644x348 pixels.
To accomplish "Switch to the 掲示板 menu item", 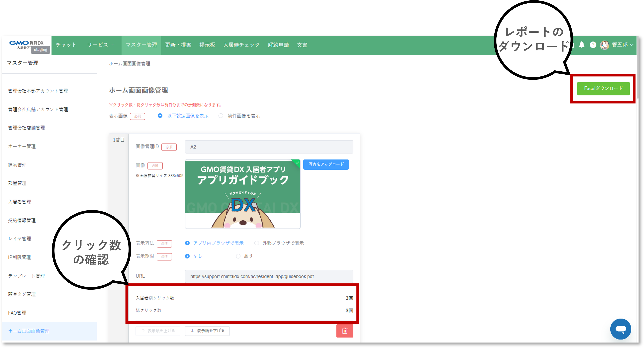I will point(207,45).
